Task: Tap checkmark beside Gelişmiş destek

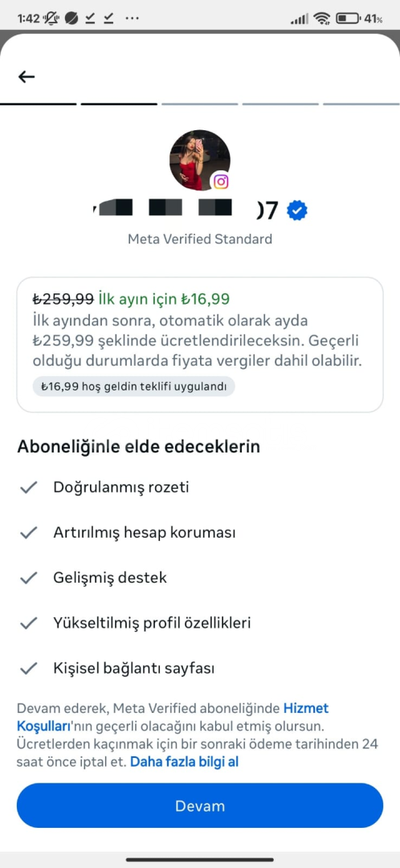Action: 28,578
